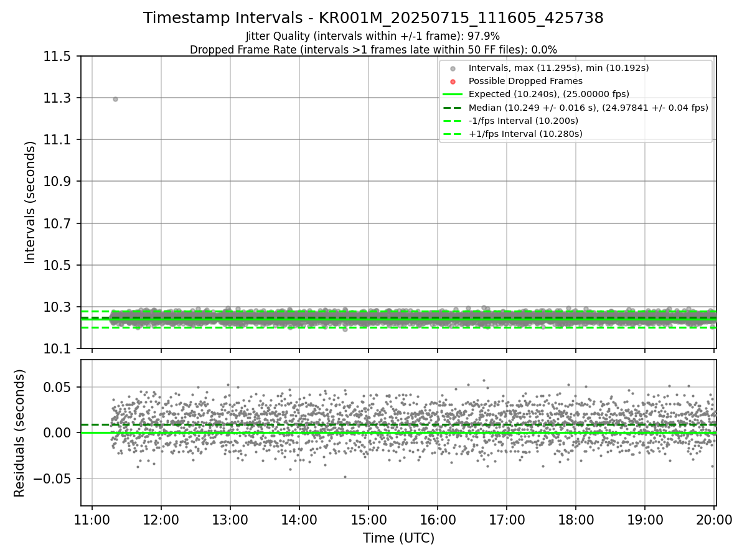Click the 'Intervals (seconds)' y-axis label

(x=31, y=202)
